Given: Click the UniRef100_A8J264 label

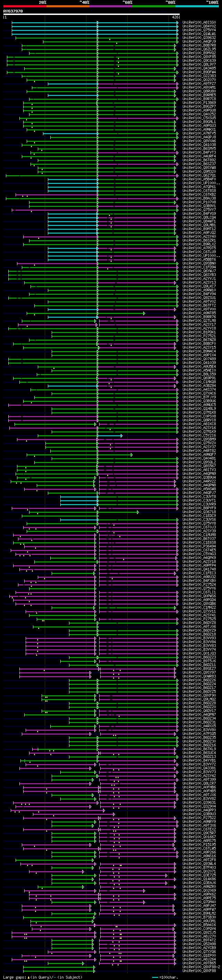Looking at the screenshot, I should 199,959.
